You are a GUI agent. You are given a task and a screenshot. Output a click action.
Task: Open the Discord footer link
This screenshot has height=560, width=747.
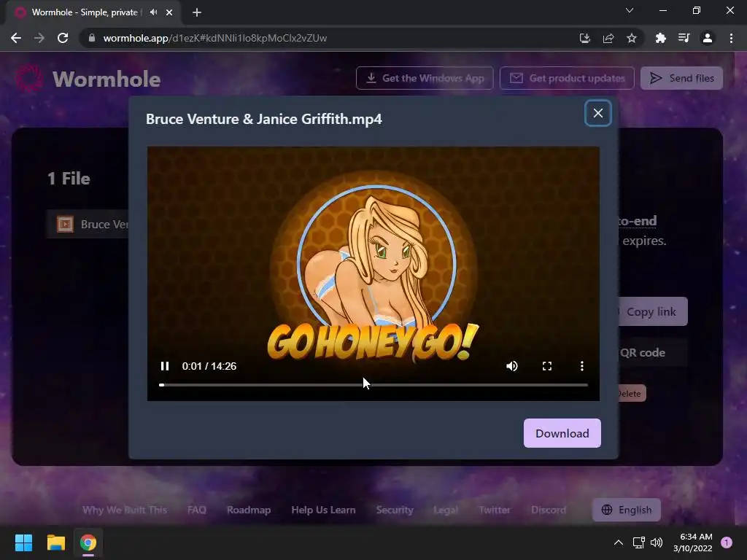[549, 510]
